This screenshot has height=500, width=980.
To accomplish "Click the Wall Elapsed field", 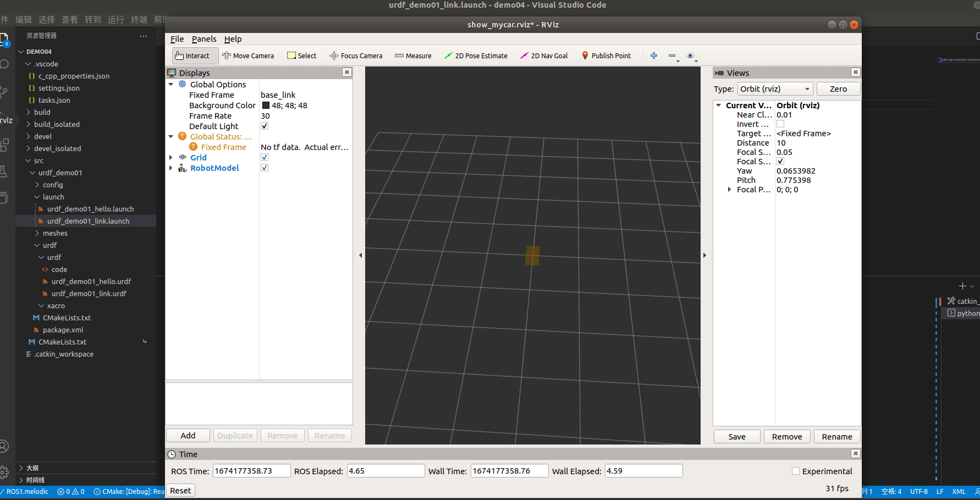I will coord(644,471).
